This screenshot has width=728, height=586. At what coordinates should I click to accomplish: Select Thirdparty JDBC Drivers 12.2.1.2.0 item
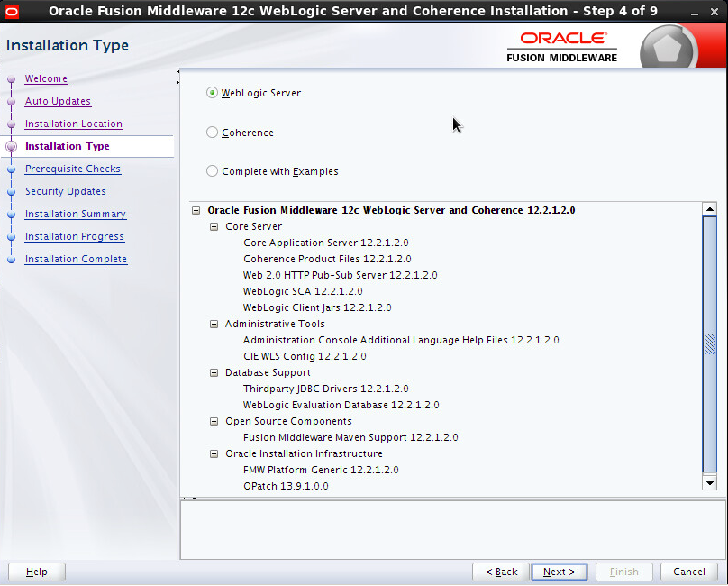click(325, 389)
